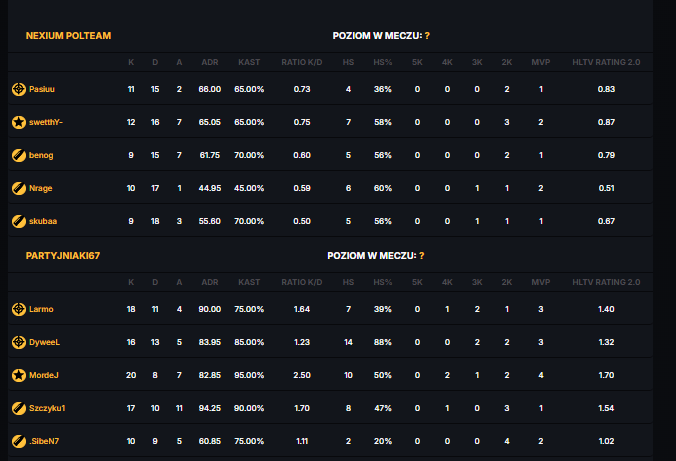
Task: Click skubaa's K/D ratio 0.50
Action: [x=302, y=221]
